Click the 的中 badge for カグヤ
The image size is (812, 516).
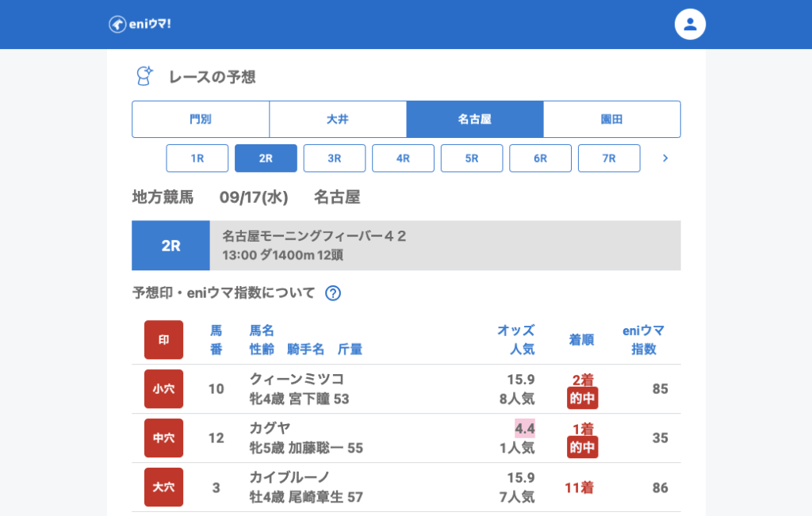pos(582,448)
